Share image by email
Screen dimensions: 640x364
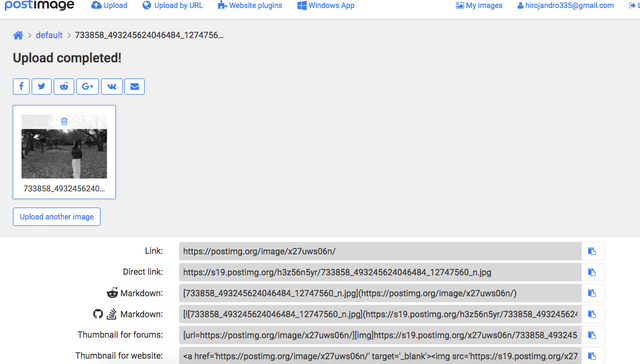coord(135,87)
